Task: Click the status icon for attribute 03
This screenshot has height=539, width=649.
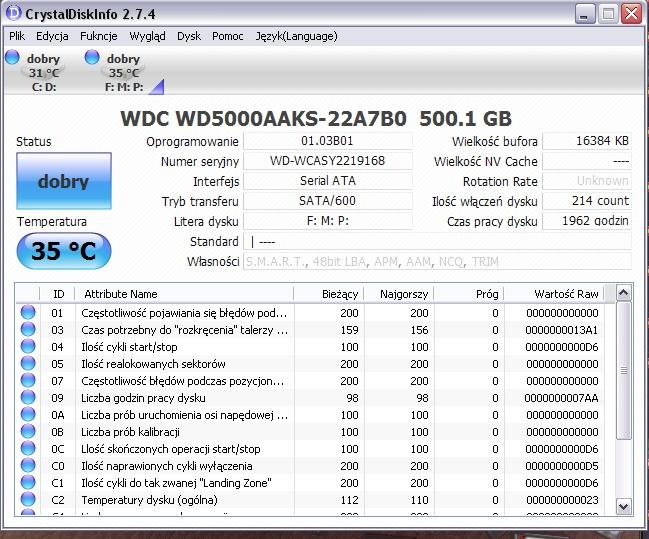Action: tap(28, 330)
